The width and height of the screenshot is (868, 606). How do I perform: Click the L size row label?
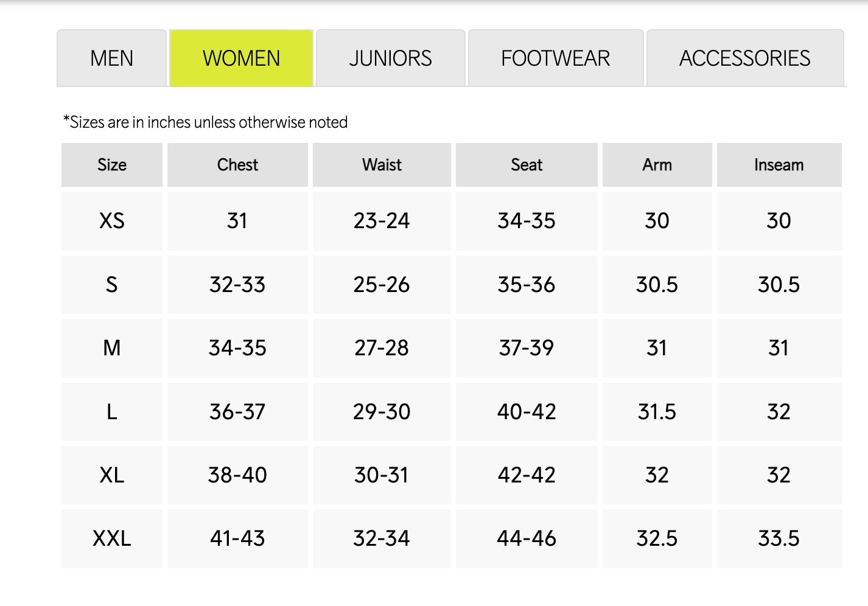112,412
